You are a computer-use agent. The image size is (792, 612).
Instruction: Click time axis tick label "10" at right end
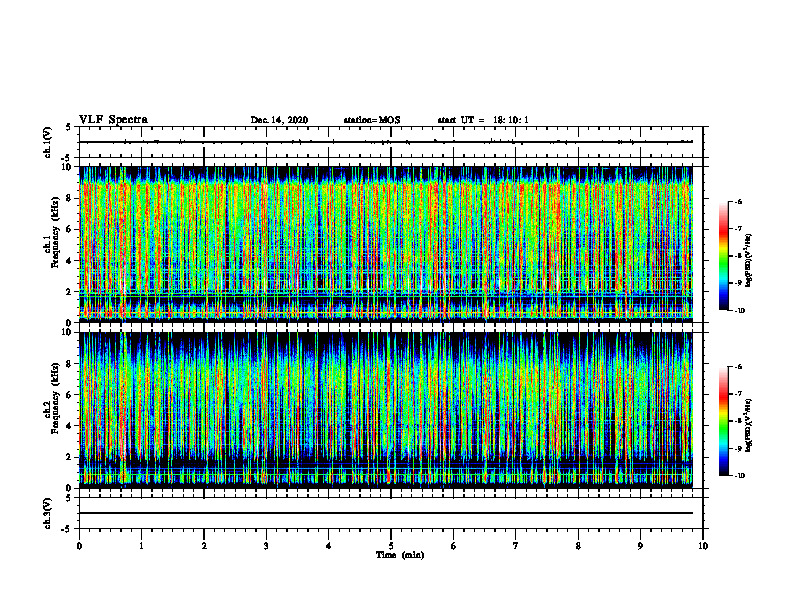(x=703, y=546)
